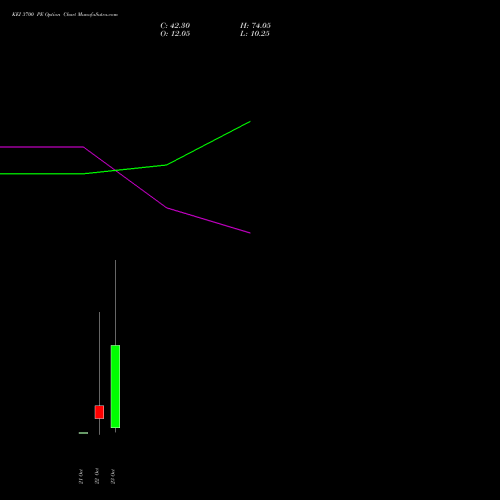The image size is (500, 500).
Task: Select the close value 'C: 42.30'
Action: point(175,26)
